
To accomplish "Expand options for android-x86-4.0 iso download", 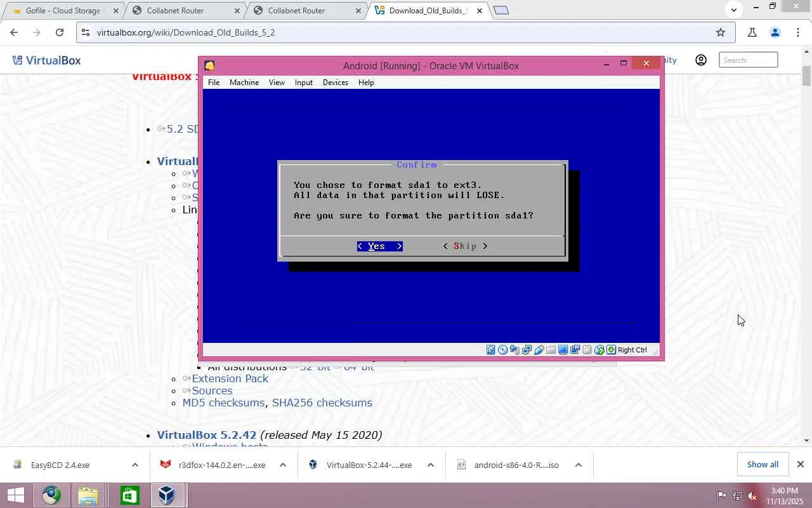I will pyautogui.click(x=578, y=465).
